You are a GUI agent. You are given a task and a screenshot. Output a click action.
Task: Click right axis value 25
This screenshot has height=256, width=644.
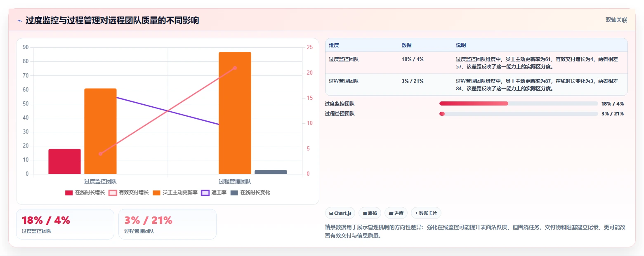click(310, 47)
